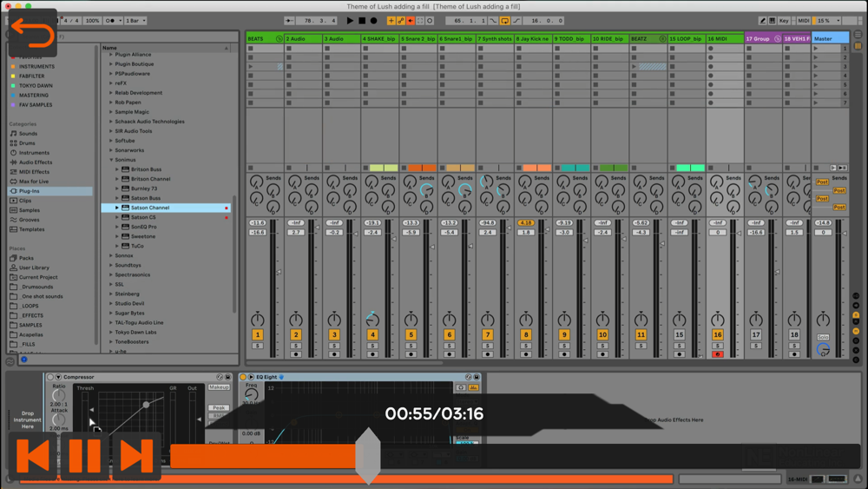The height and width of the screenshot is (489, 868).
Task: Select the Drums browser category
Action: (27, 143)
